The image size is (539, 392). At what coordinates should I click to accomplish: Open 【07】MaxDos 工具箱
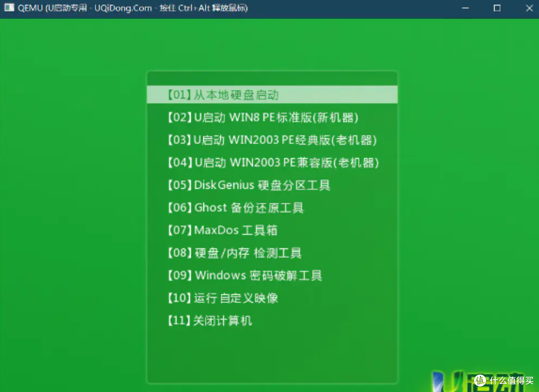222,230
